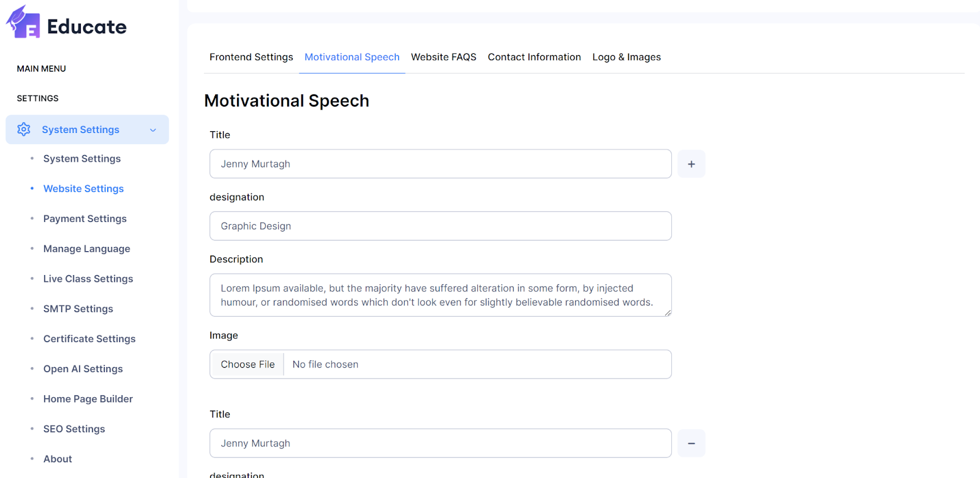980x478 pixels.
Task: Click the minus icon to remove speech
Action: point(691,444)
